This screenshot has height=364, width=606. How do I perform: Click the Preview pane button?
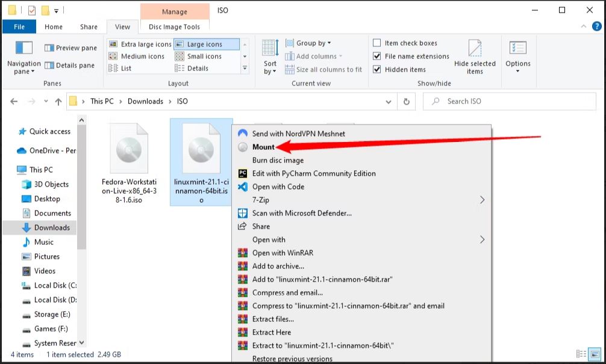70,48
